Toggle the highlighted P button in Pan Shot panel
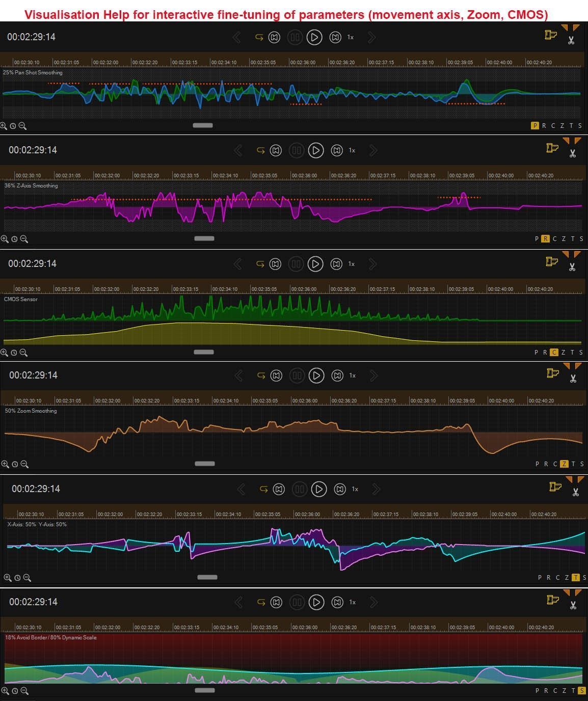Viewport: 588px width, 701px height. (534, 126)
